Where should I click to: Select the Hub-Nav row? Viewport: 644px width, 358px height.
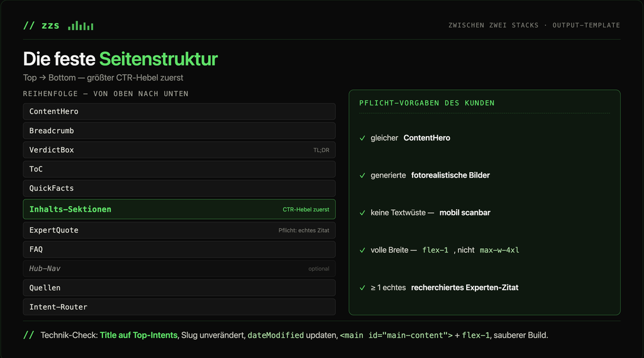click(x=179, y=269)
